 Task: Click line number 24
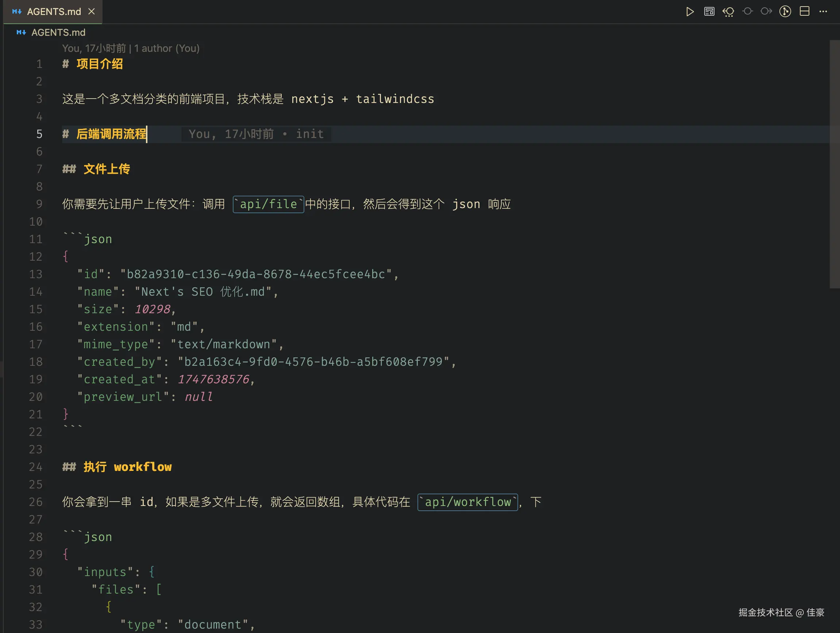36,467
